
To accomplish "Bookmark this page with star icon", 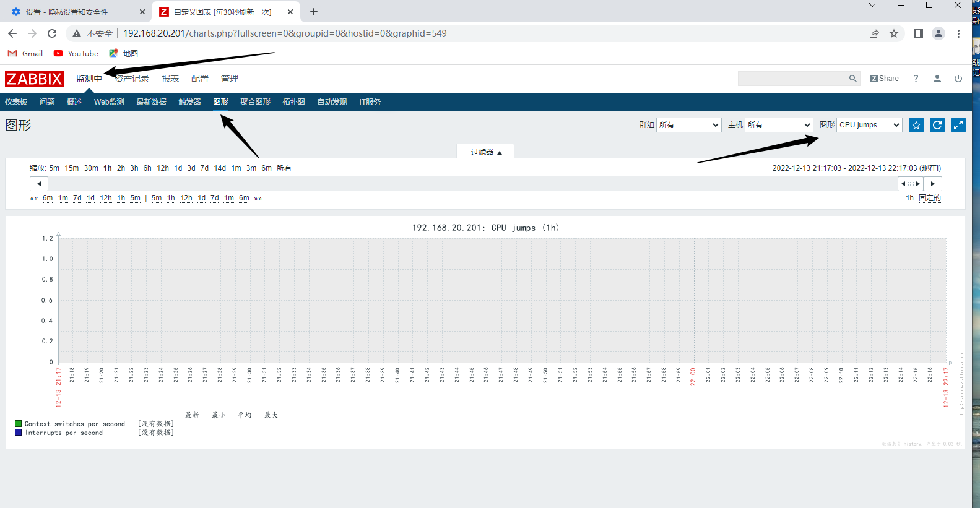I will (894, 33).
